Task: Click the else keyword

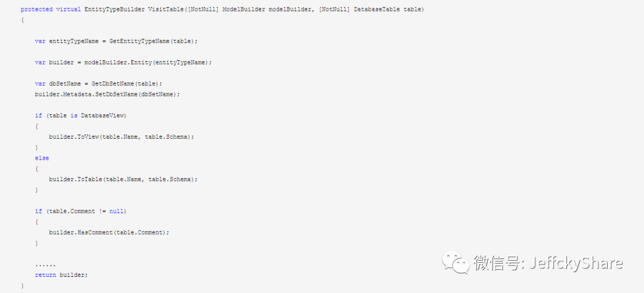Action: tap(42, 158)
